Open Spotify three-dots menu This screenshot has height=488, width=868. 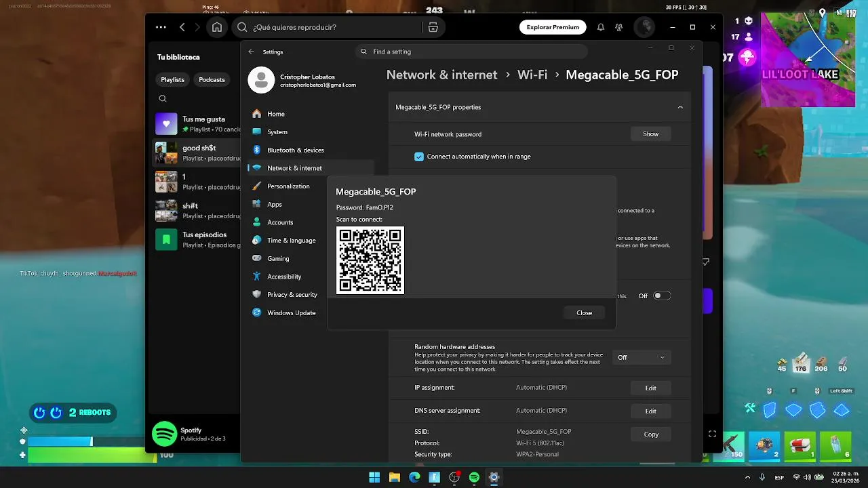click(x=161, y=27)
